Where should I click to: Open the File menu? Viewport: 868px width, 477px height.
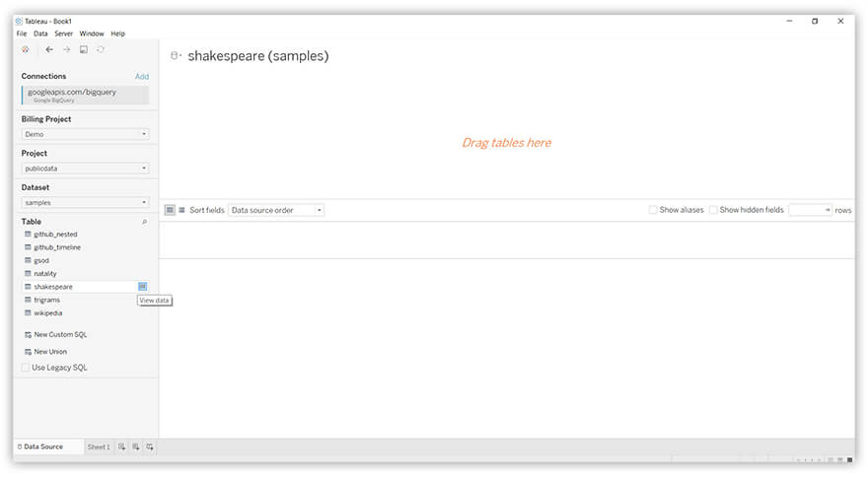tap(22, 34)
